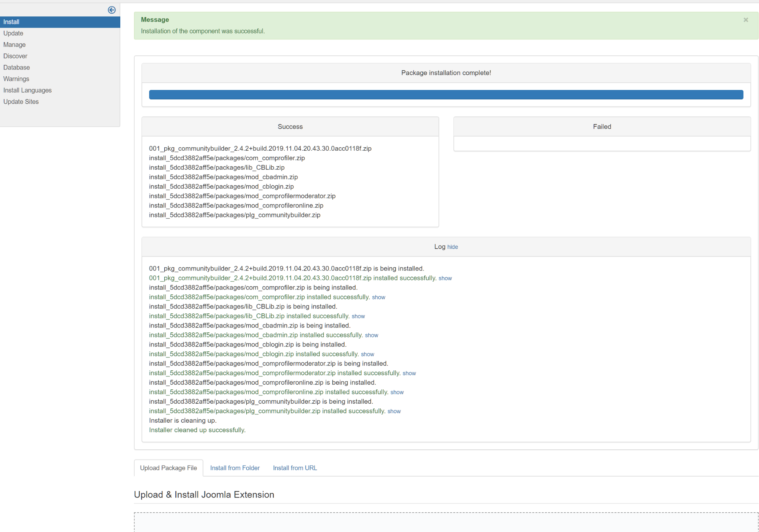This screenshot has width=759, height=532.
Task: Click 'Installer cleaned up successfully.' log line
Action: [197, 430]
